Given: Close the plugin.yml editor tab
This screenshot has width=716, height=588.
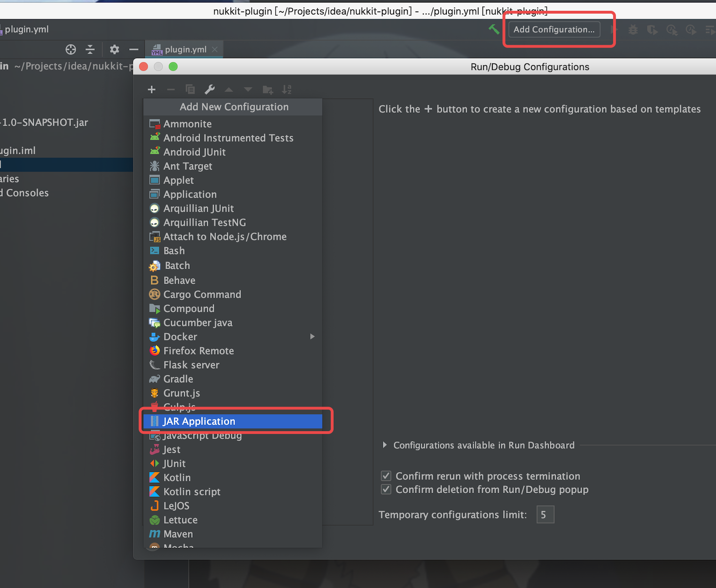Looking at the screenshot, I should tap(215, 49).
